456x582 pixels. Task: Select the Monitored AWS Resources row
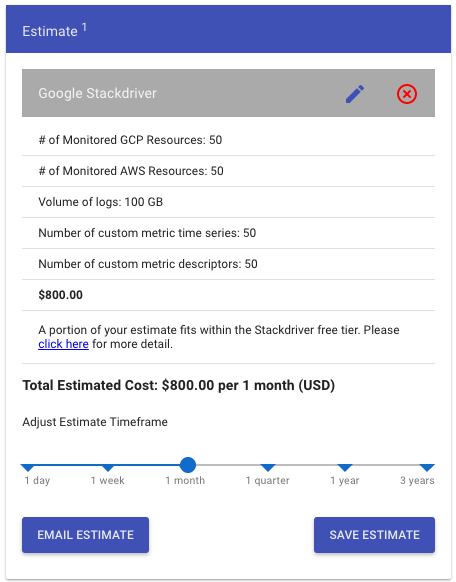point(228,171)
